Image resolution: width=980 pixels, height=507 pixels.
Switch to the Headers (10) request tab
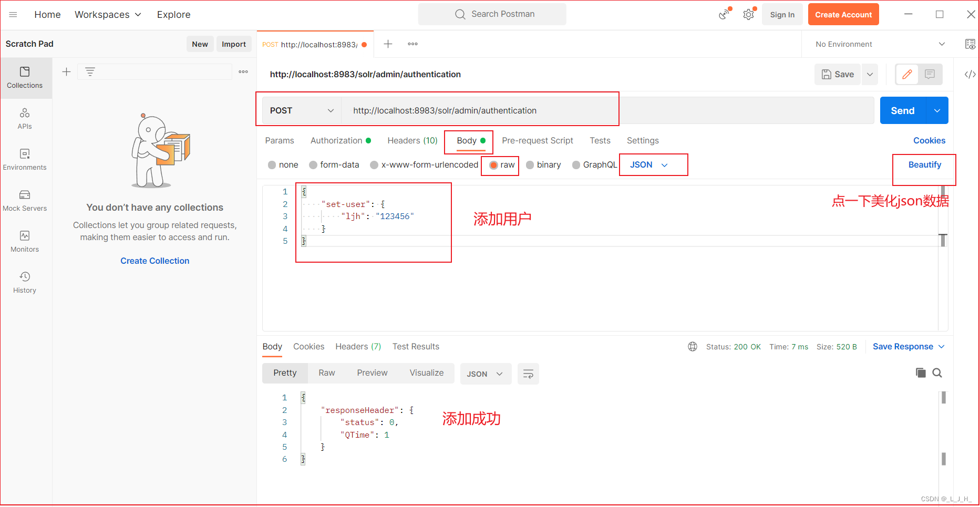click(412, 141)
